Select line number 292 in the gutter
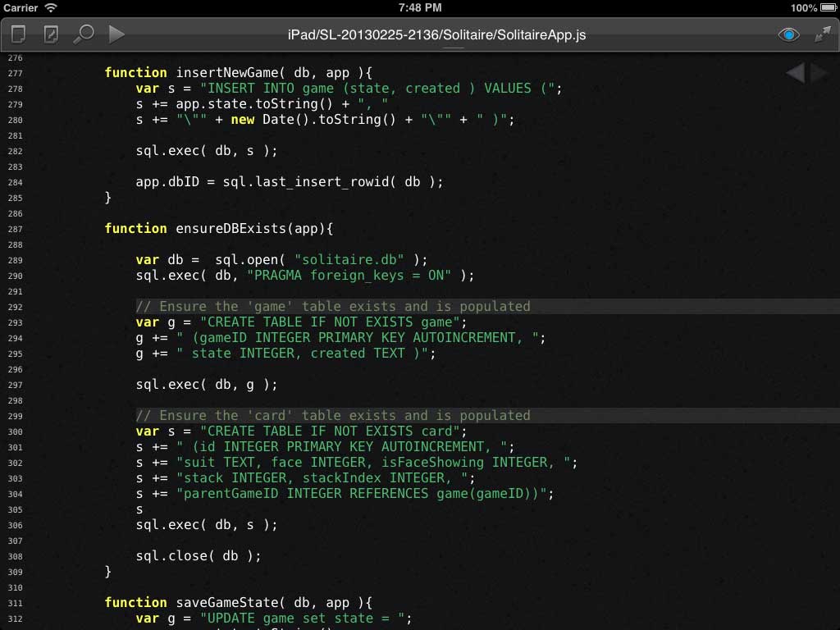This screenshot has width=840, height=630. [15, 308]
